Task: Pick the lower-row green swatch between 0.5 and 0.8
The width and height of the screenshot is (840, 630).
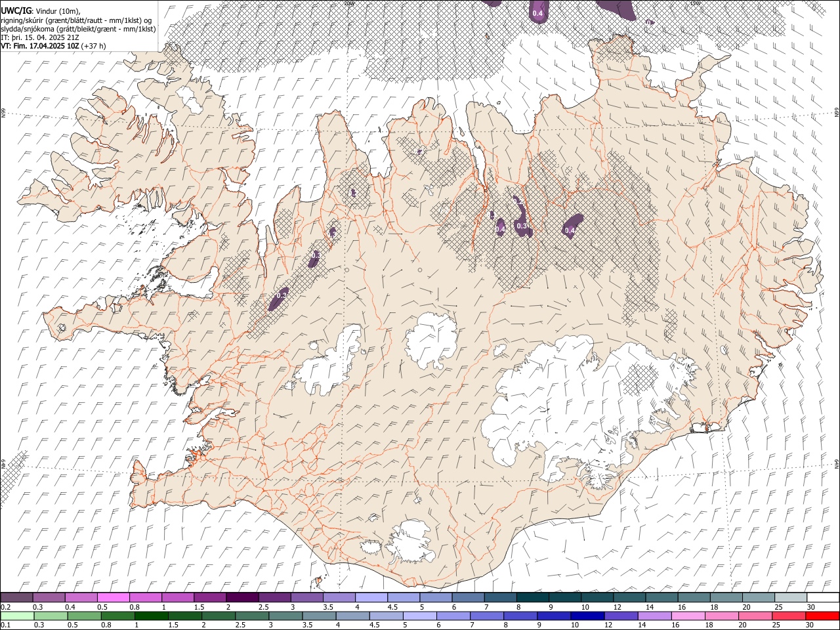Action: tap(84, 616)
